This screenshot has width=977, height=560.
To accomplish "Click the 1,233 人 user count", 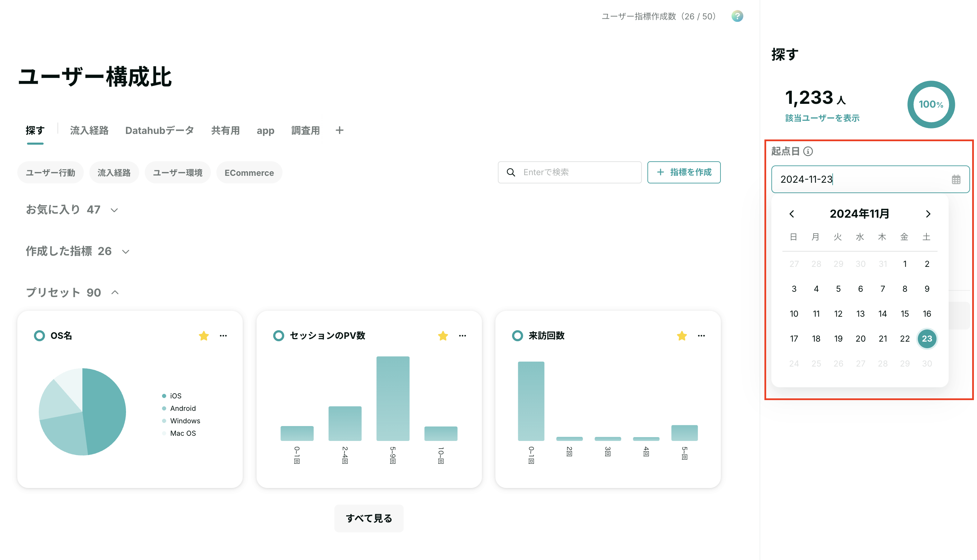I will point(815,98).
